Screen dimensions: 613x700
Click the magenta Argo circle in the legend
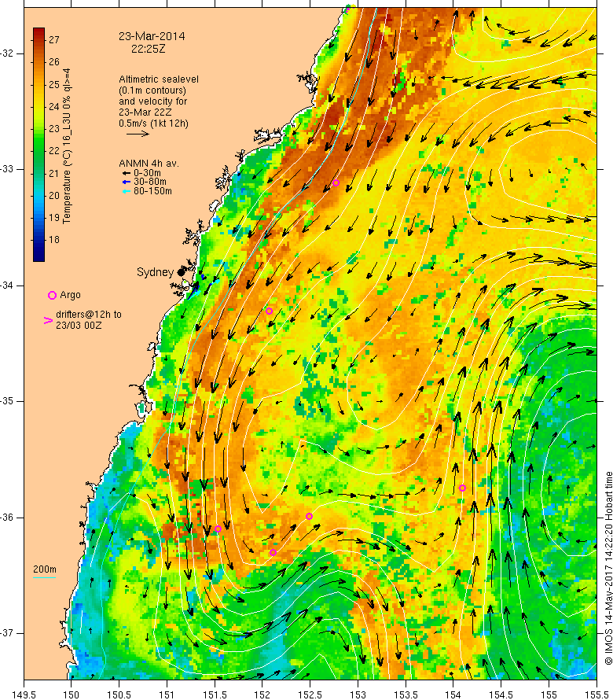[52, 295]
